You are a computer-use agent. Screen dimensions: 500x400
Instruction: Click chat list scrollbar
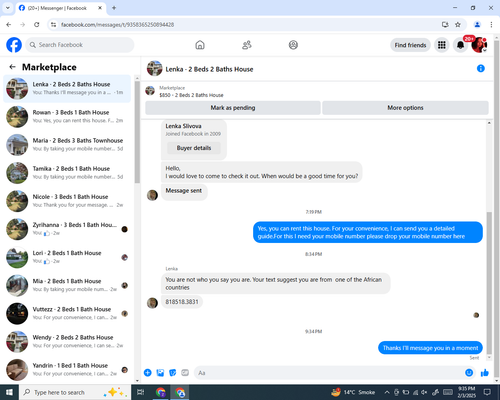coord(137,132)
